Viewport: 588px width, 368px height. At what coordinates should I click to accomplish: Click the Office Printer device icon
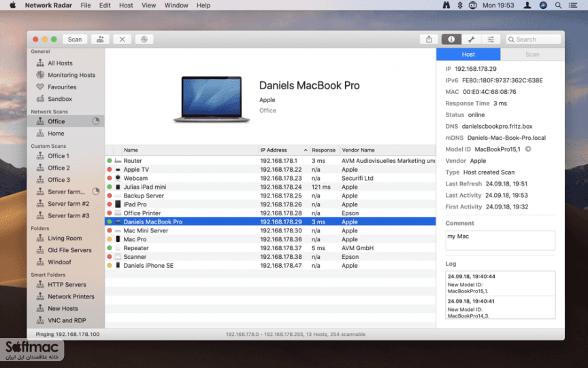click(x=118, y=213)
